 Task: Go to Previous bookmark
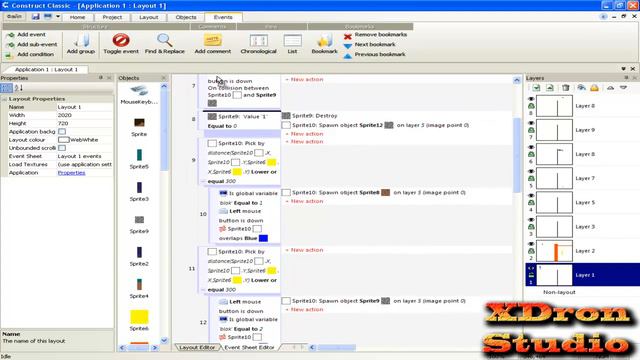pos(375,54)
